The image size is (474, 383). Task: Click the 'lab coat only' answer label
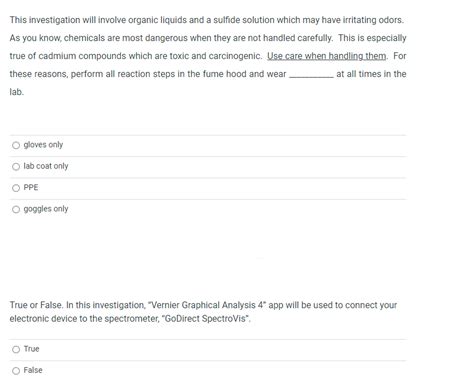click(46, 166)
